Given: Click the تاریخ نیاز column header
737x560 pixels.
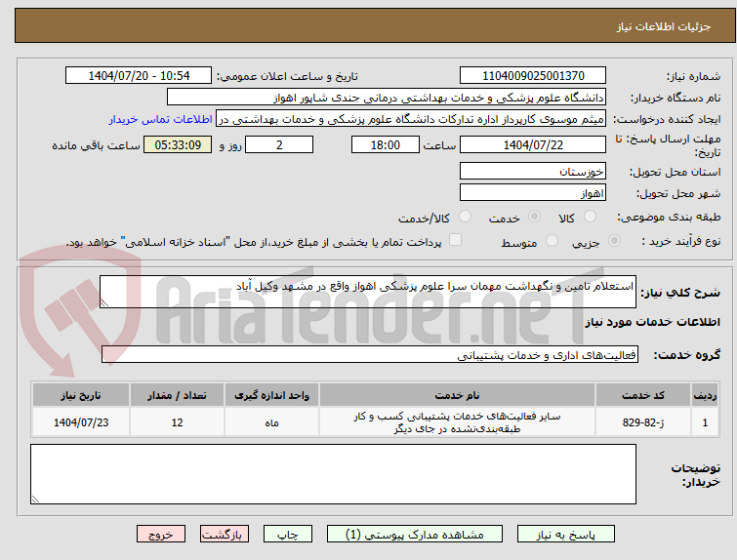Looking at the screenshot, I should click(81, 395).
